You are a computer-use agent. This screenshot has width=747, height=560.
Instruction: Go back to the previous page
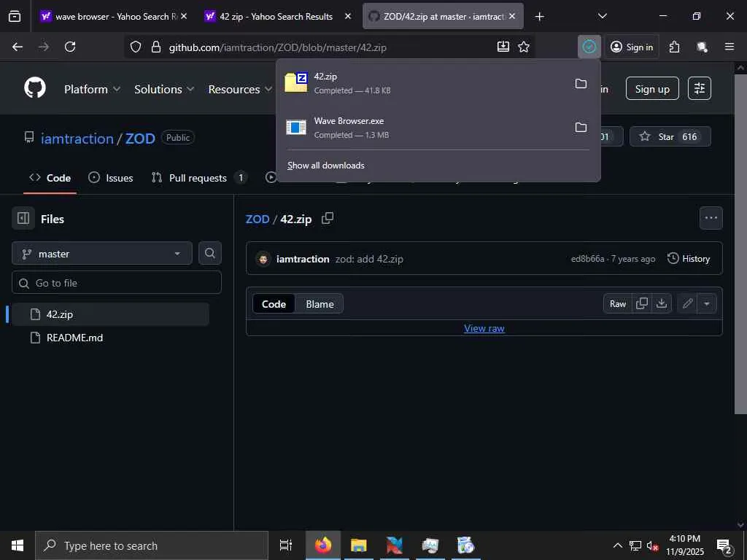point(18,47)
